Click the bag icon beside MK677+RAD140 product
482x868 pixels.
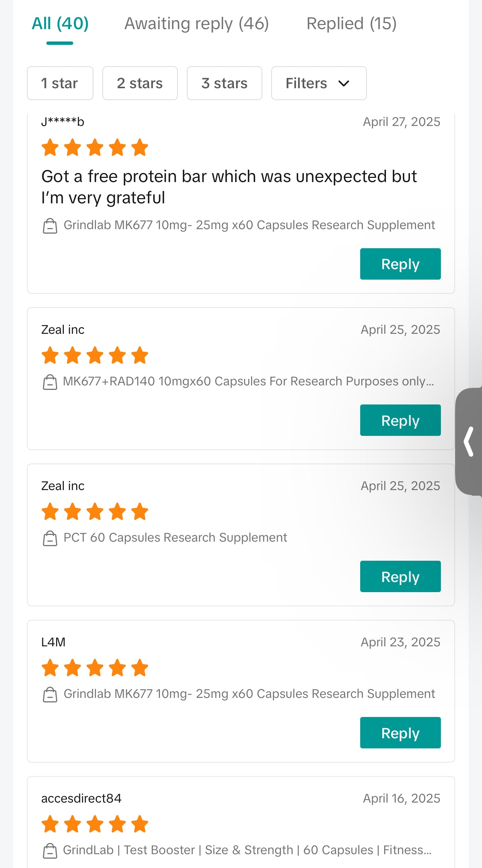[50, 382]
